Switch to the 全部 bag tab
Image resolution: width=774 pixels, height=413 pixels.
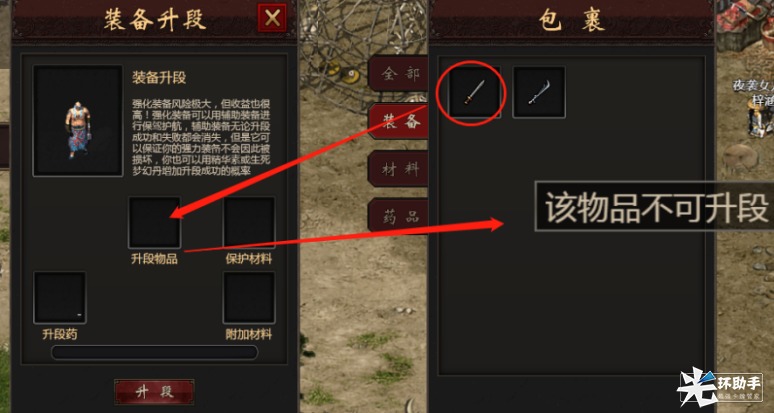pos(398,74)
